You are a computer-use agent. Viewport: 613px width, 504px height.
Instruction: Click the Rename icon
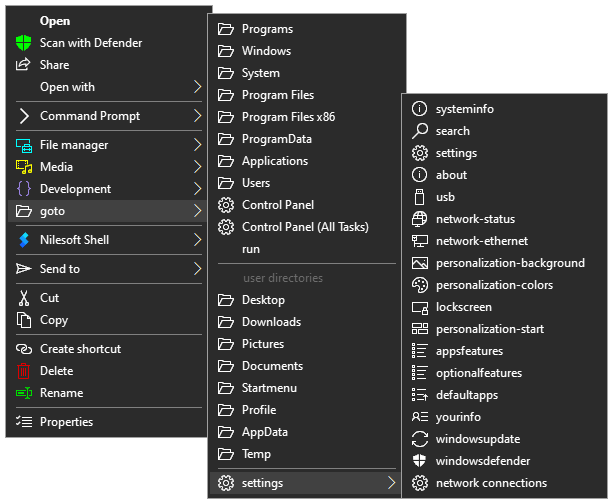pos(24,393)
